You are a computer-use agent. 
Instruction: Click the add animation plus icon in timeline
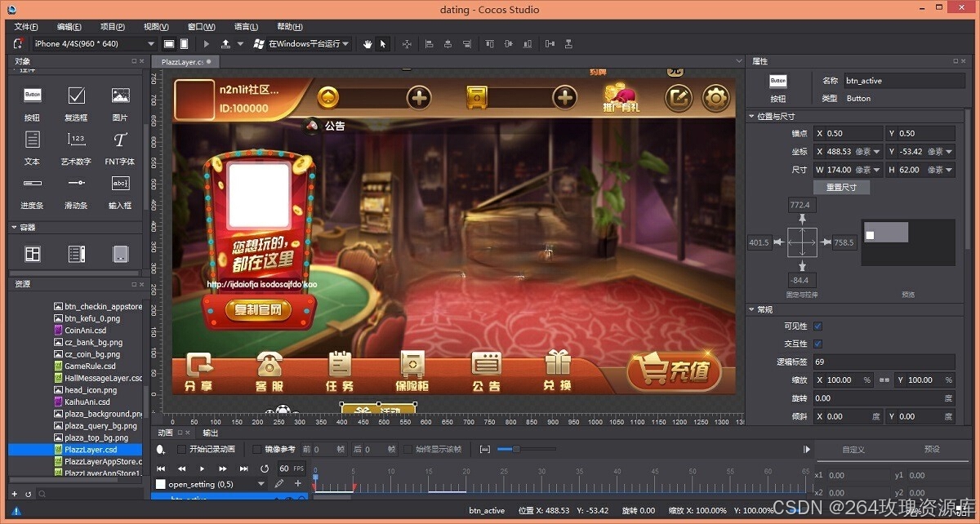pyautogui.click(x=297, y=484)
